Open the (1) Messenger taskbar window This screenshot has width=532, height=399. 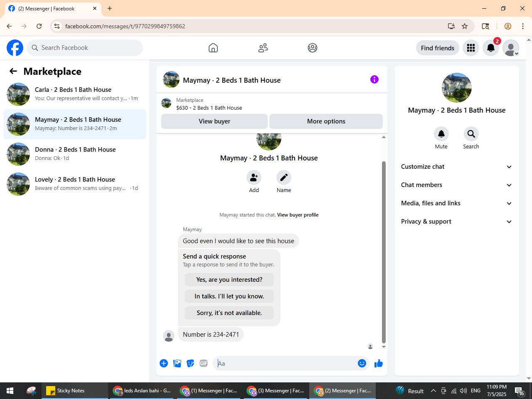[x=209, y=391]
